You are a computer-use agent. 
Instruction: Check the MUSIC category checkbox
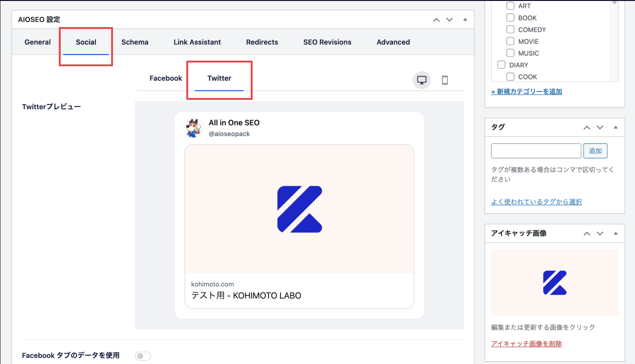pos(510,53)
